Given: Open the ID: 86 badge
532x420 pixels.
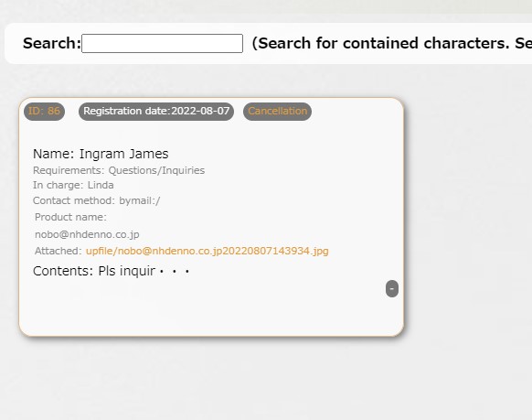Looking at the screenshot, I should (x=44, y=112).
